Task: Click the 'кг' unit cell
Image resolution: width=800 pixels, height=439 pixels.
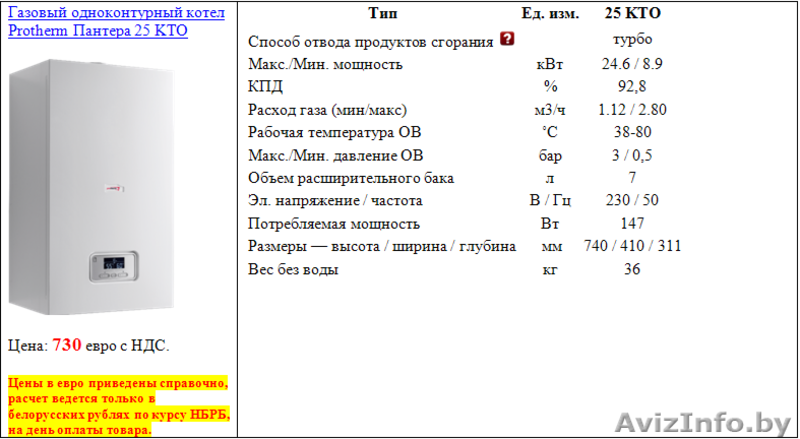Action: 550,270
